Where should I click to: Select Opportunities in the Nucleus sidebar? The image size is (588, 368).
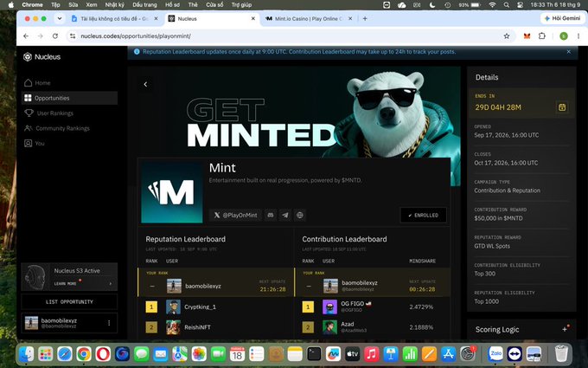69,98
